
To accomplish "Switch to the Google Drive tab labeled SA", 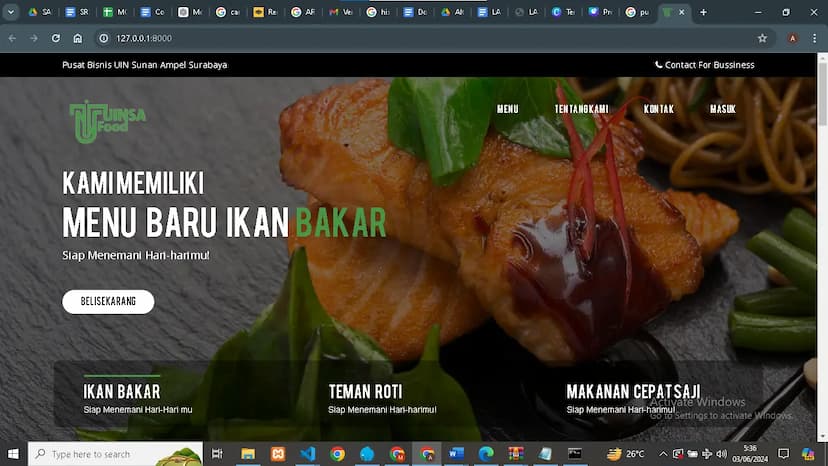I will tap(40, 12).
